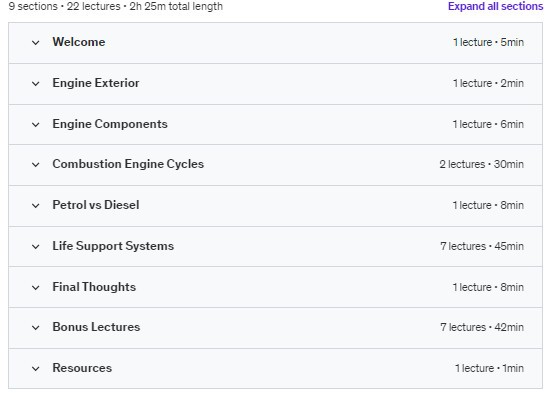Open the Engine Exterior section title

pos(96,83)
